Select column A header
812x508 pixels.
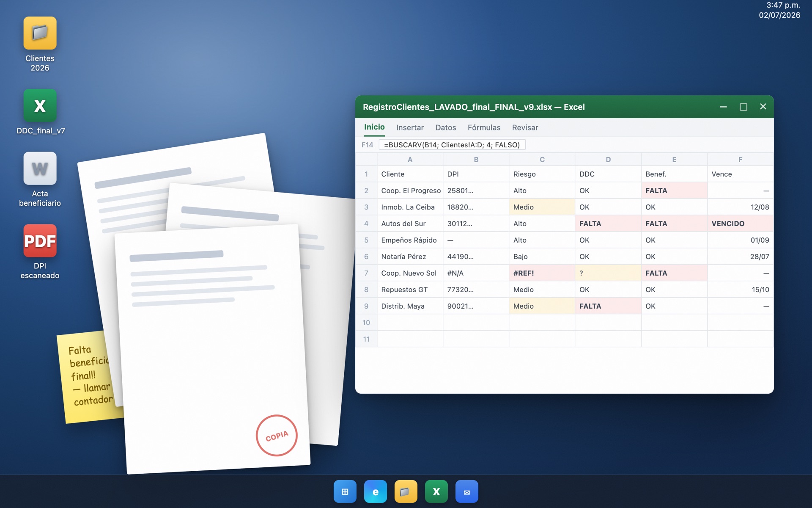click(x=410, y=159)
